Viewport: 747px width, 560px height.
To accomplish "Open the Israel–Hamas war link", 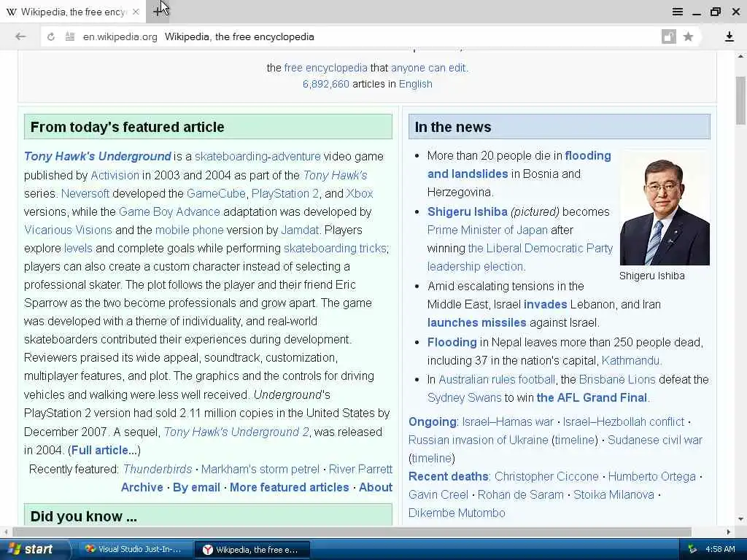I will click(x=508, y=422).
